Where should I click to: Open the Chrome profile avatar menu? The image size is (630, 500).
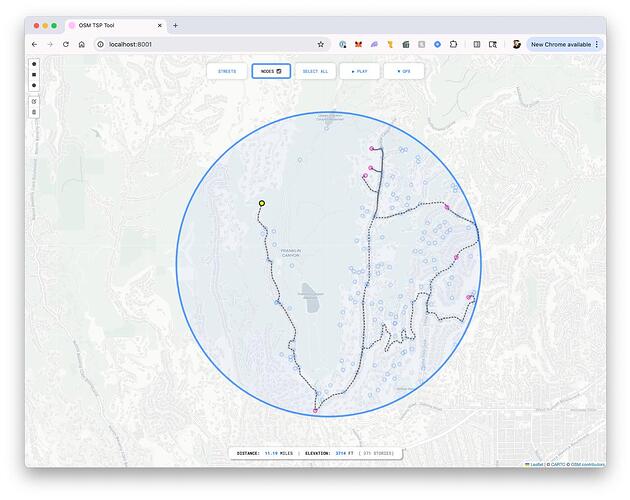tap(516, 44)
